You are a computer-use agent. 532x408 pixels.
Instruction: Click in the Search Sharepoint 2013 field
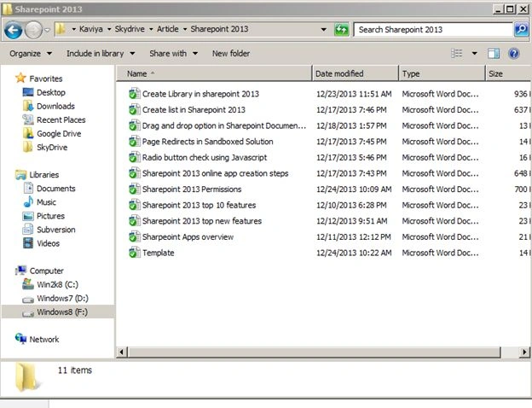tap(433, 30)
